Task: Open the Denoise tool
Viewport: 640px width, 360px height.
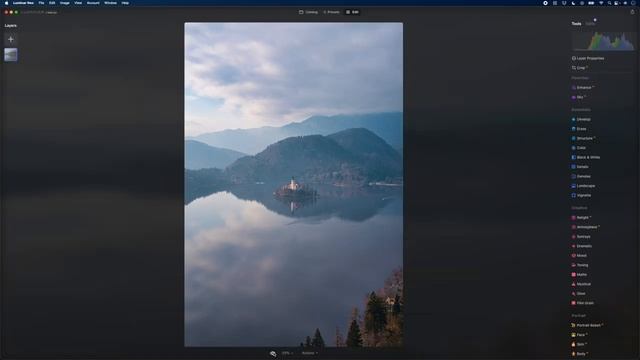Action: click(x=581, y=176)
